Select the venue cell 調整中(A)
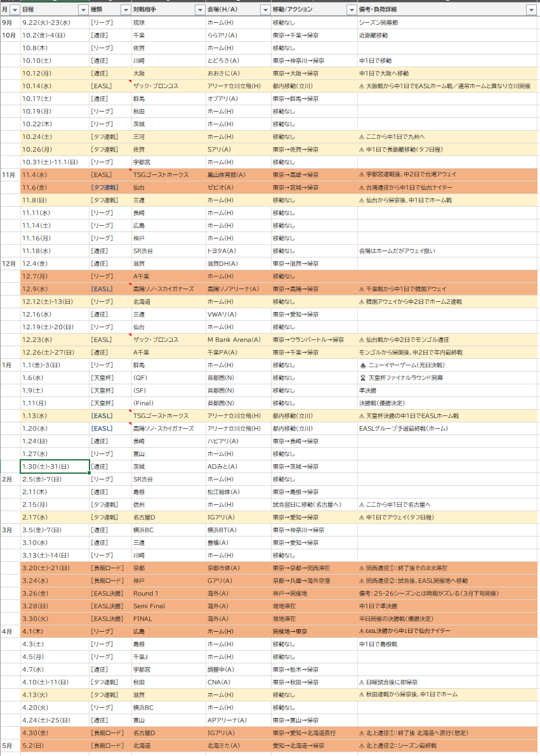The width and height of the screenshot is (540, 756). coord(239,670)
